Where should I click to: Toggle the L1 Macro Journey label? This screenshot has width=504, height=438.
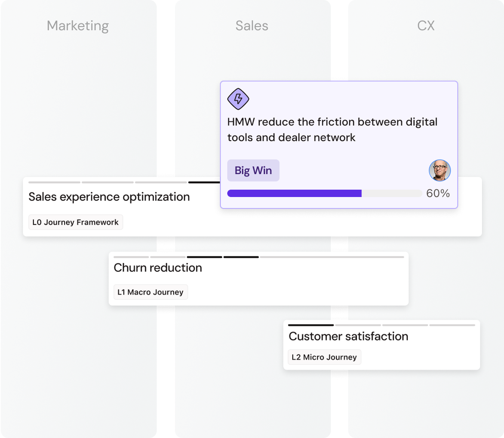click(x=150, y=292)
